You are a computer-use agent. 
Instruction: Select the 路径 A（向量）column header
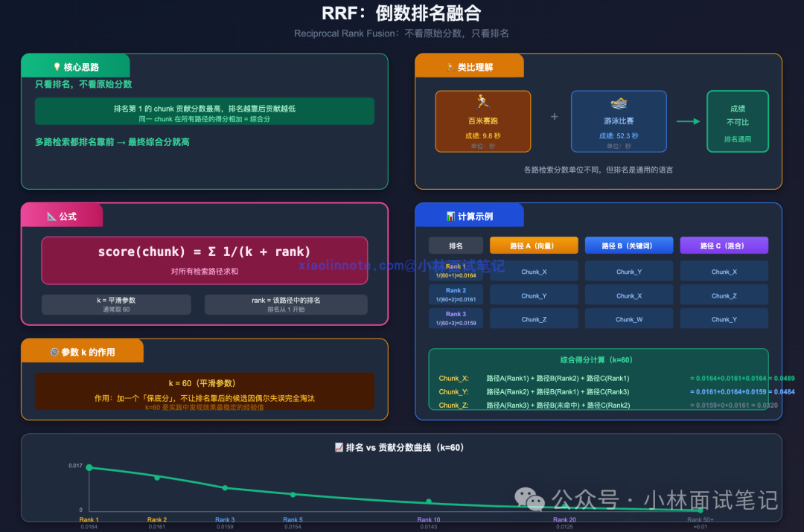point(533,245)
